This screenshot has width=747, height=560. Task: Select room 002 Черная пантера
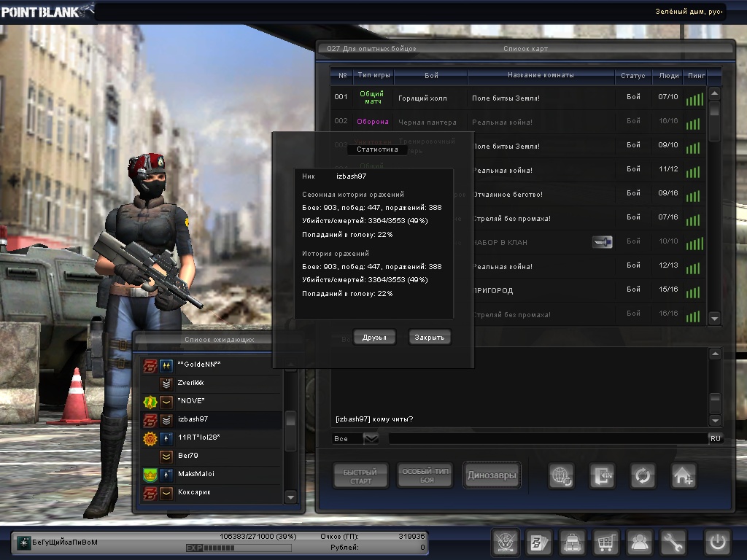pyautogui.click(x=518, y=122)
